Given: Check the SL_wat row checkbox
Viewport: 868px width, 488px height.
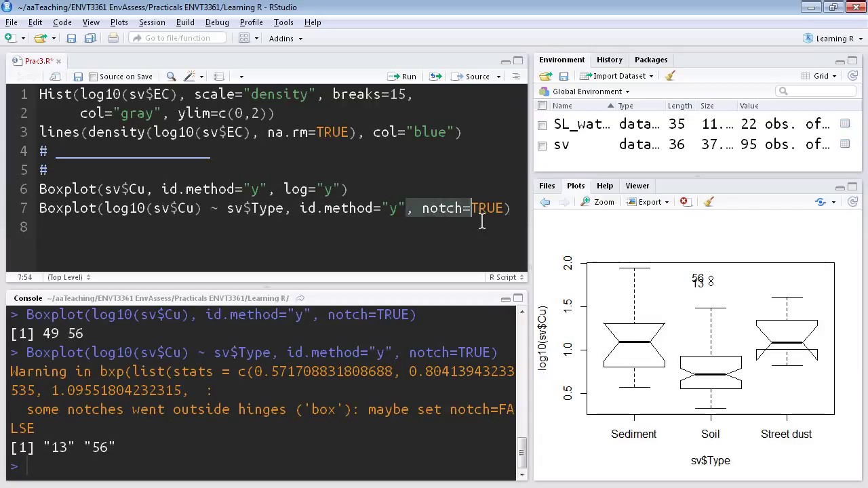Looking at the screenshot, I should [x=542, y=125].
